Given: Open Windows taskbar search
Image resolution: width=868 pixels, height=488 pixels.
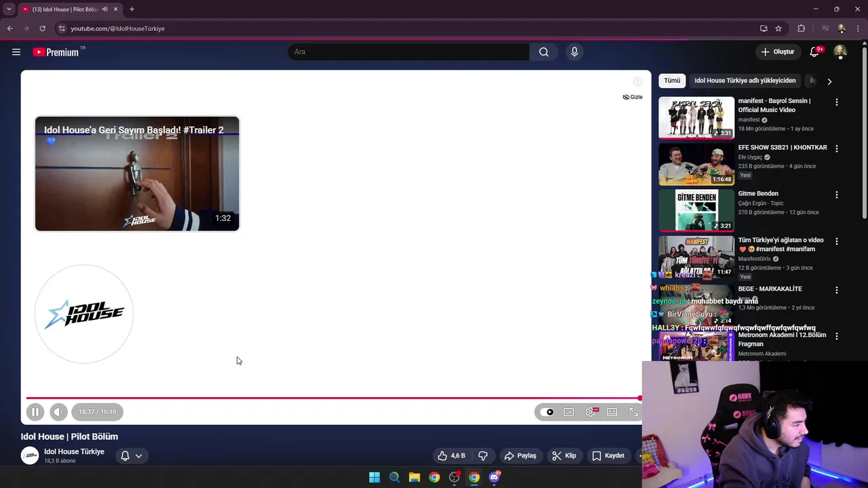Looking at the screenshot, I should tap(394, 477).
